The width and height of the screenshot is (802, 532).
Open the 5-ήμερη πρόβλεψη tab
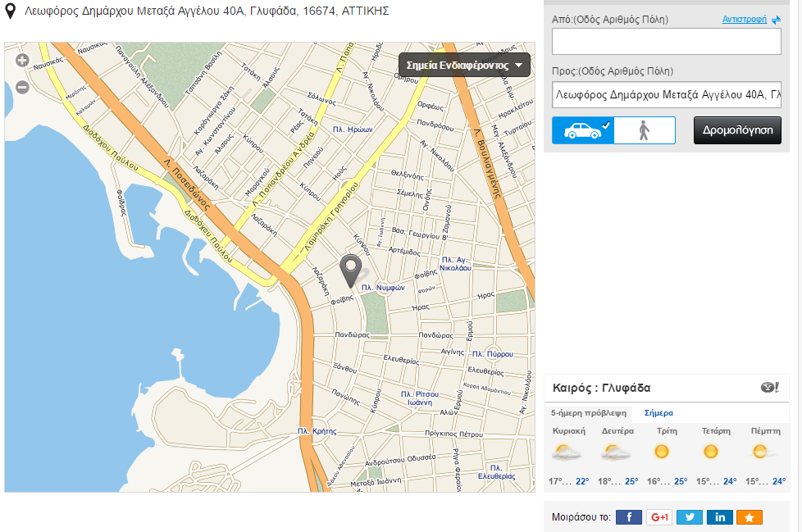point(589,413)
